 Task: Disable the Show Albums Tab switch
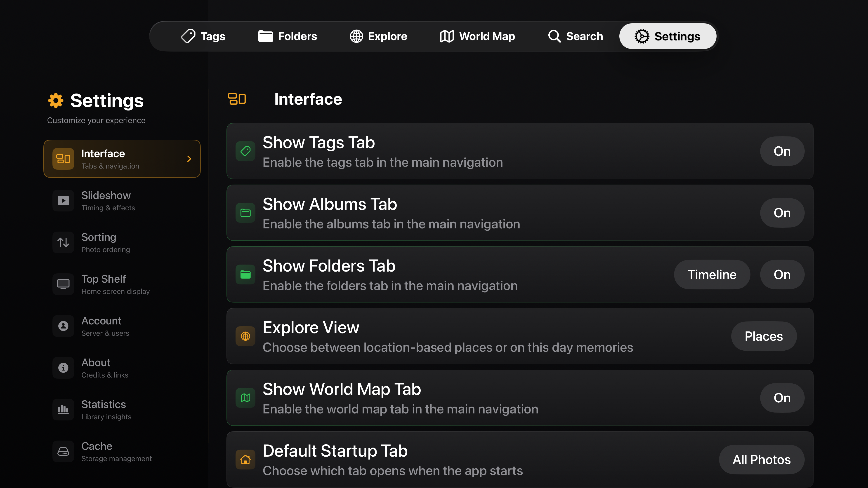pyautogui.click(x=782, y=213)
